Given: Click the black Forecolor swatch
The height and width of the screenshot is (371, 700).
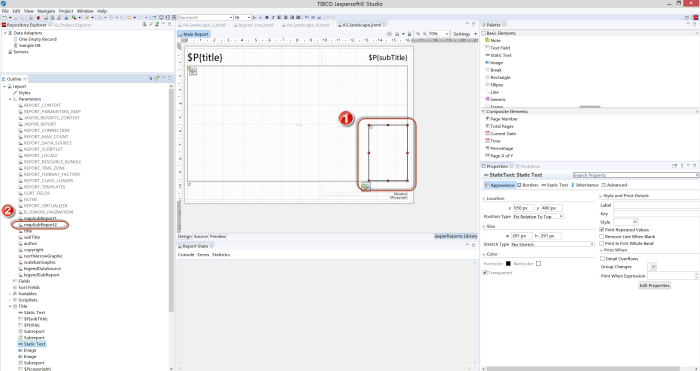Looking at the screenshot, I should 508,264.
